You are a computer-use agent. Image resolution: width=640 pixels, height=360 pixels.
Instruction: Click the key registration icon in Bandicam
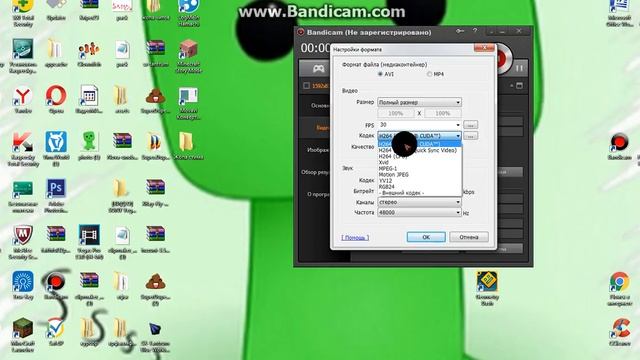coord(460,31)
